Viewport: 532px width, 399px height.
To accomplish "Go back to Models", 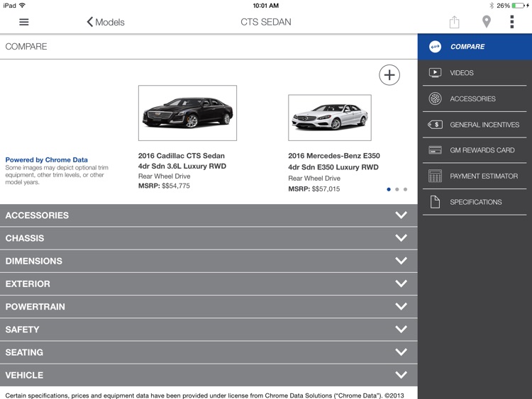I will click(x=106, y=22).
